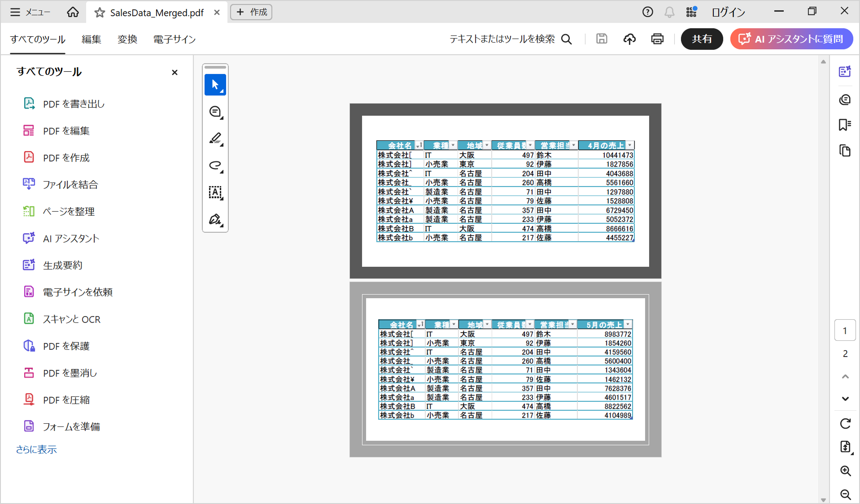
Task: Open the 電子サイン tab
Action: point(174,39)
